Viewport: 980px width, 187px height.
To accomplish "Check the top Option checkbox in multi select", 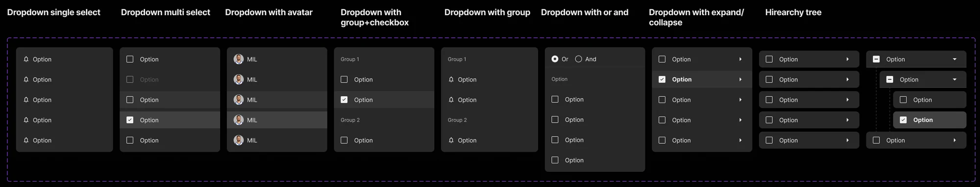I will (x=130, y=59).
